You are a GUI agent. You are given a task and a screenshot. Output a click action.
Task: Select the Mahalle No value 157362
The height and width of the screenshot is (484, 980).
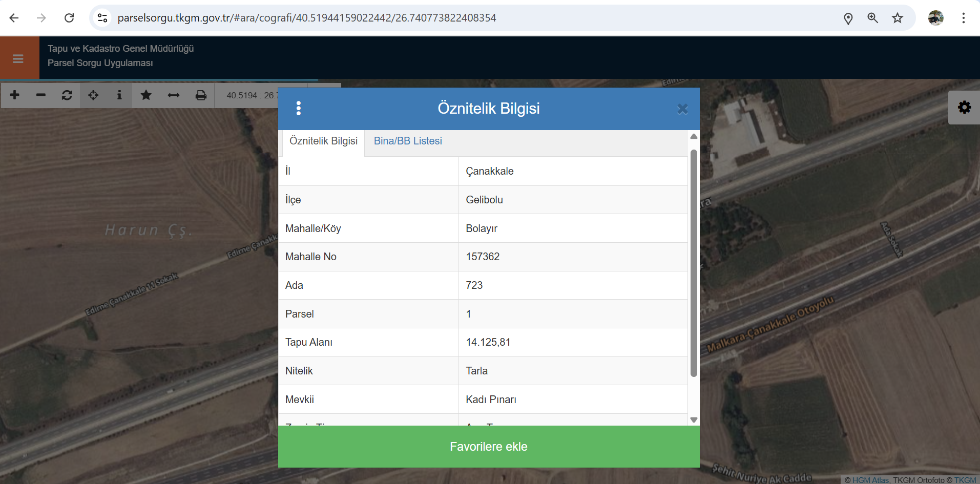pos(483,257)
